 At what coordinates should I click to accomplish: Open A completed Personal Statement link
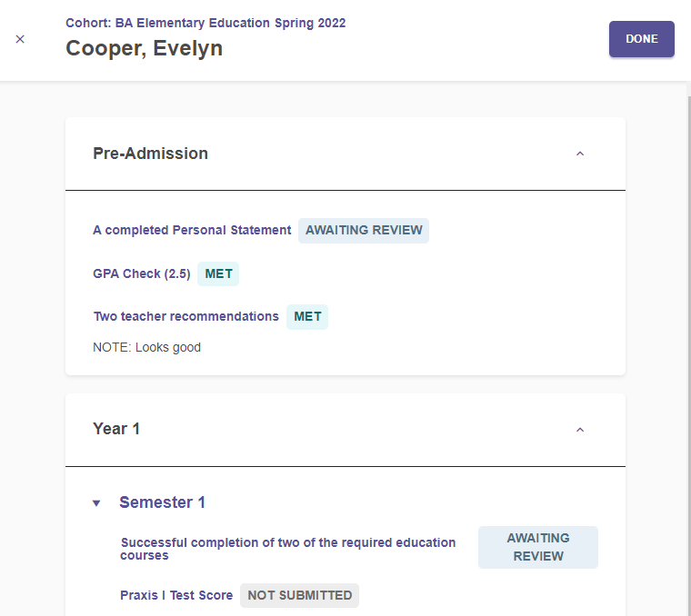pyautogui.click(x=192, y=230)
